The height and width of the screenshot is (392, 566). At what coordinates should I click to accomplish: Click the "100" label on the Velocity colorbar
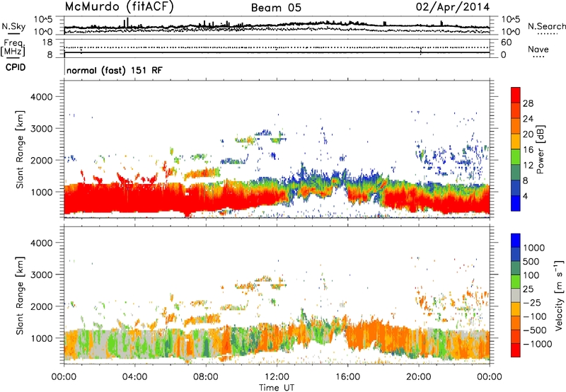tap(531, 275)
